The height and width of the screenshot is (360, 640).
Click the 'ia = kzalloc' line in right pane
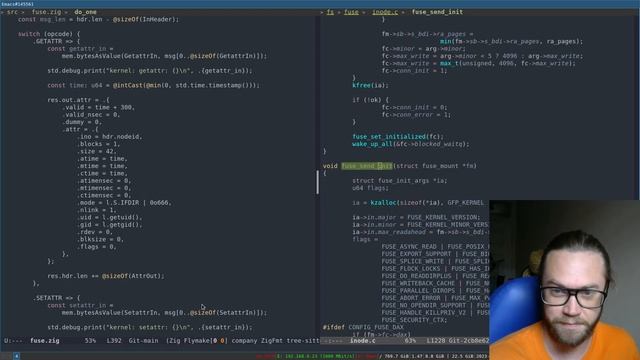click(x=418, y=203)
